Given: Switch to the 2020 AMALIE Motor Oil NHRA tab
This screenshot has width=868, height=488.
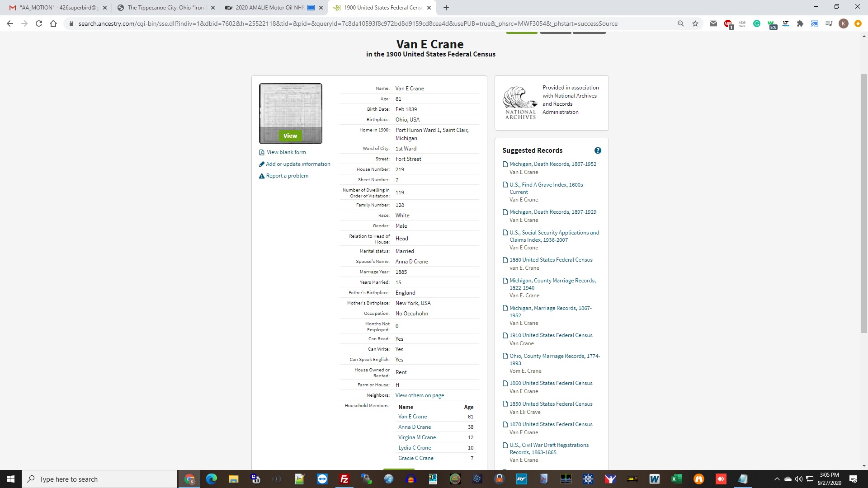Looking at the screenshot, I should pos(274,8).
